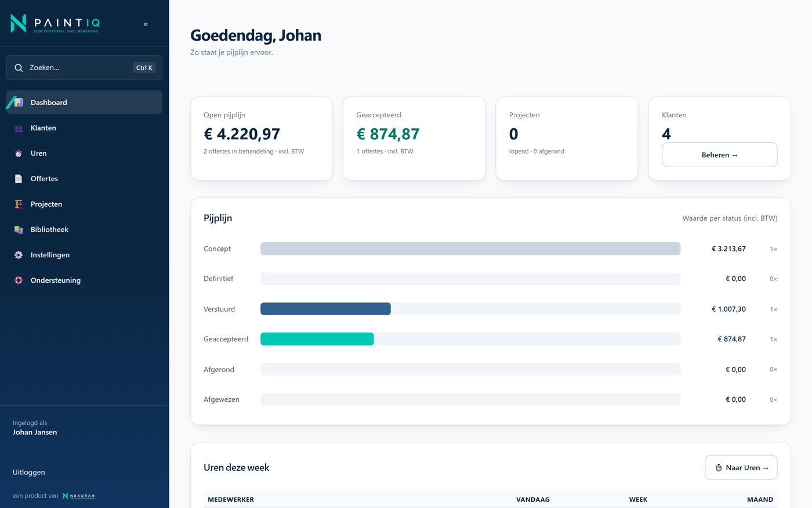This screenshot has height=508, width=812.
Task: Navigate to Offertes
Action: point(84,179)
